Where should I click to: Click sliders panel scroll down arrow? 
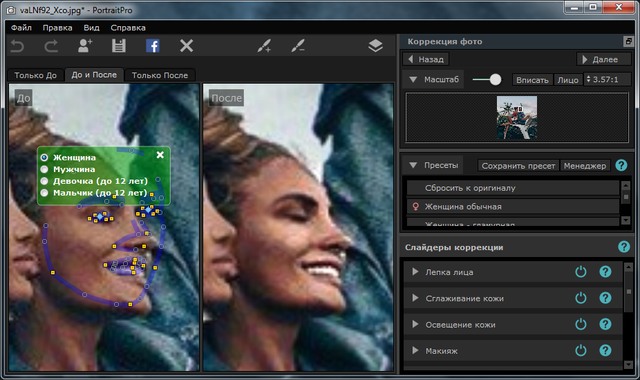click(x=629, y=364)
